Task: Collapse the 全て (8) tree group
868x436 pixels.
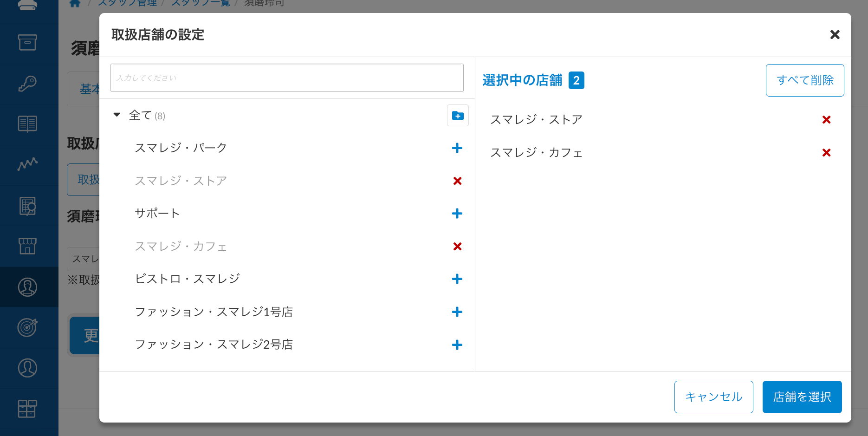Action: (117, 115)
